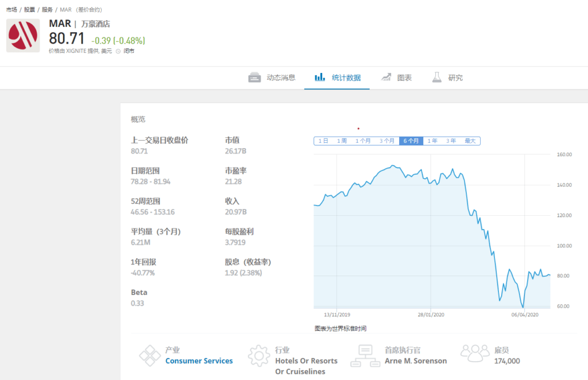Image resolution: width=588 pixels, height=380 pixels.
Task: Click the 股息 value 1.92 (2.38%)
Action: (243, 273)
